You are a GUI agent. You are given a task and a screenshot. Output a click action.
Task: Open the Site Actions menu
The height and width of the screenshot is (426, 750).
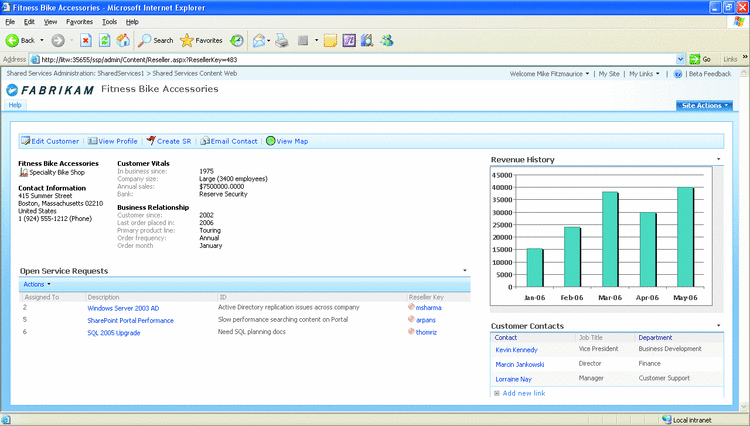point(704,106)
